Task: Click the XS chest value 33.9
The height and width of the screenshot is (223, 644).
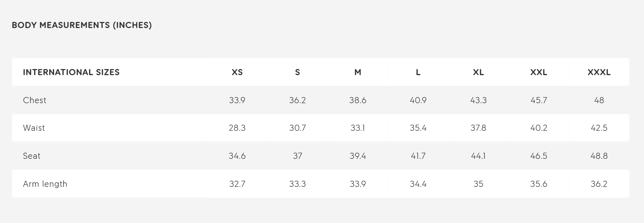Action: click(237, 100)
